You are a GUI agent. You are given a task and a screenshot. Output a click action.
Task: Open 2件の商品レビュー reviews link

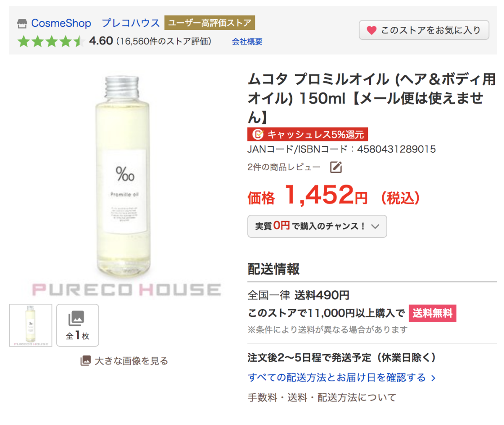[x=283, y=167]
